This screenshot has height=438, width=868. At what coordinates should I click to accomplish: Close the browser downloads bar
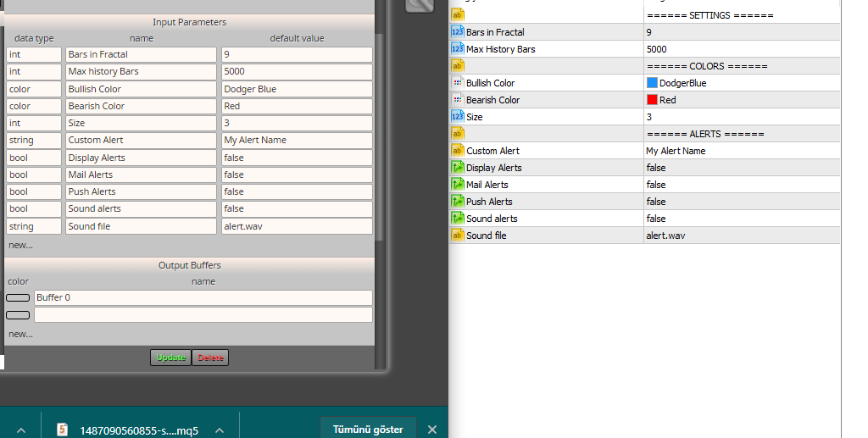(432, 430)
